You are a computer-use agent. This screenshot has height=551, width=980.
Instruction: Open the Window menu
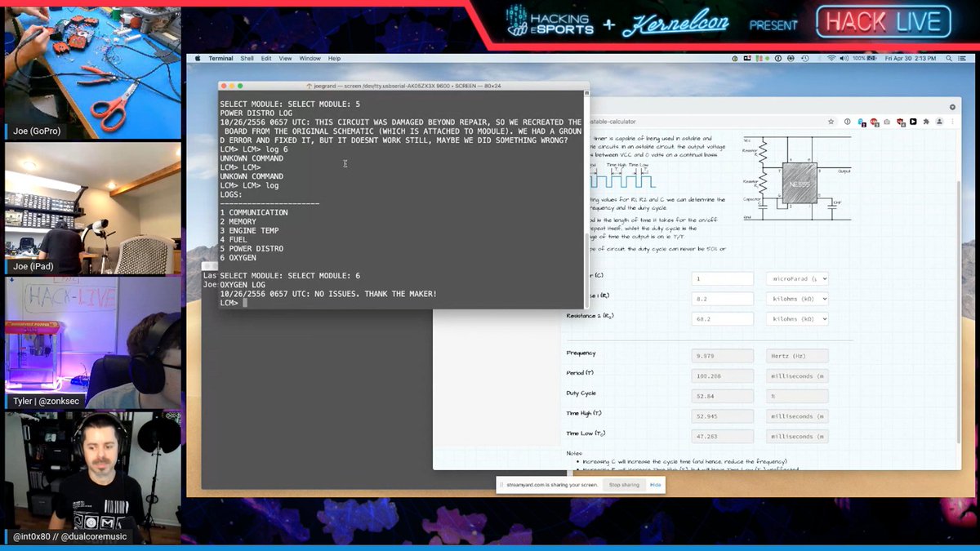tap(310, 59)
